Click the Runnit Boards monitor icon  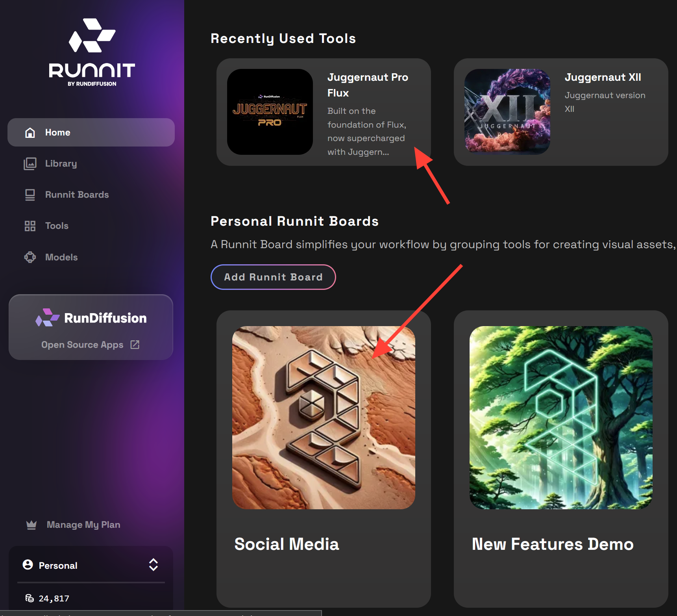point(30,195)
